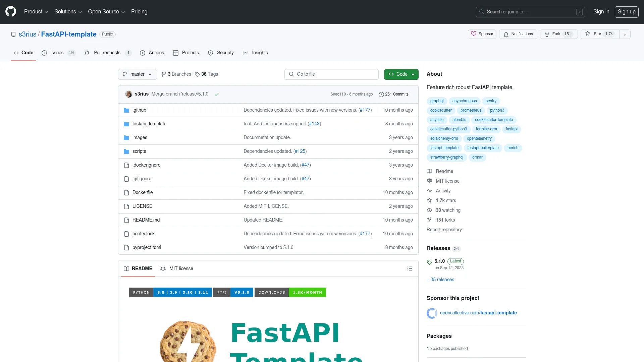Open the README outline list icon

[x=410, y=268]
